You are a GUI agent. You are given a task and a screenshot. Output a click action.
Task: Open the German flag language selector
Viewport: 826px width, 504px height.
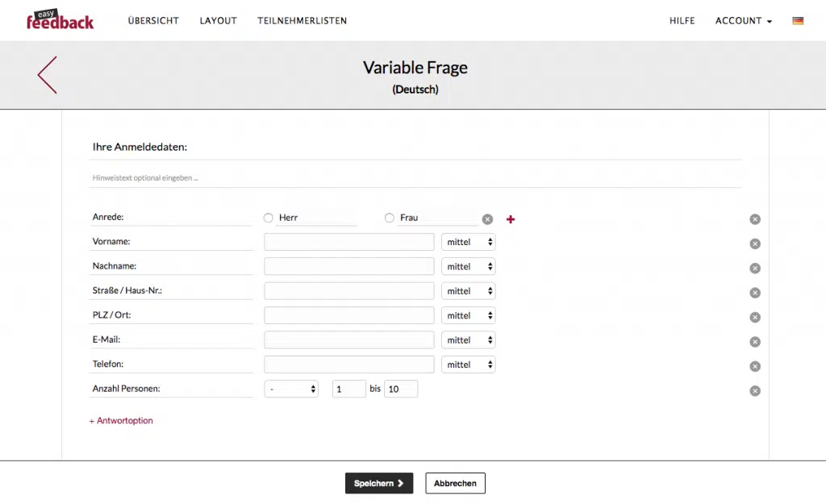pyautogui.click(x=798, y=21)
